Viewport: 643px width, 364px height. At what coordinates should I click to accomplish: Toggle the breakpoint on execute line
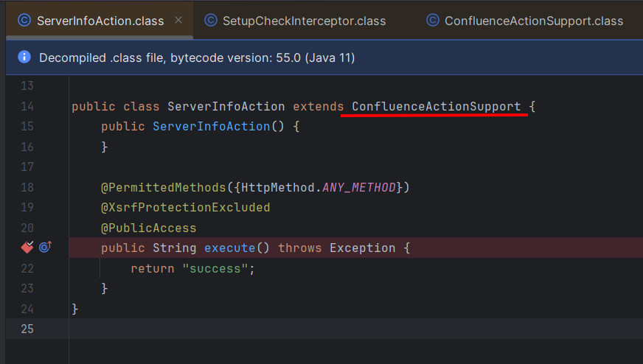pos(27,247)
